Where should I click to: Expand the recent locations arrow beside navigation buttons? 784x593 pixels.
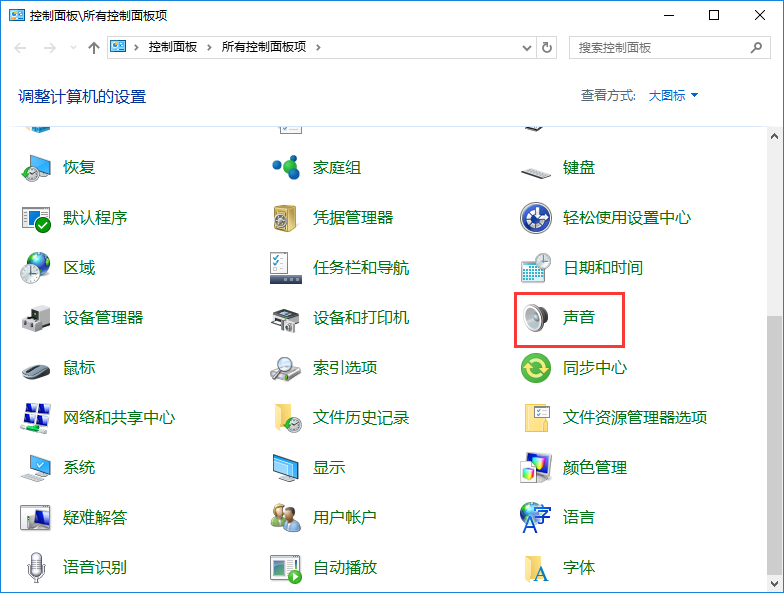[73, 48]
